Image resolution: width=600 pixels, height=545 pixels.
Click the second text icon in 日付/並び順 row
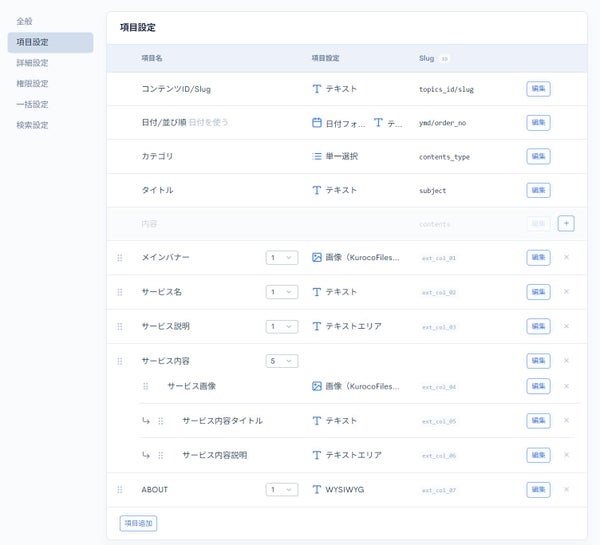[x=378, y=122]
